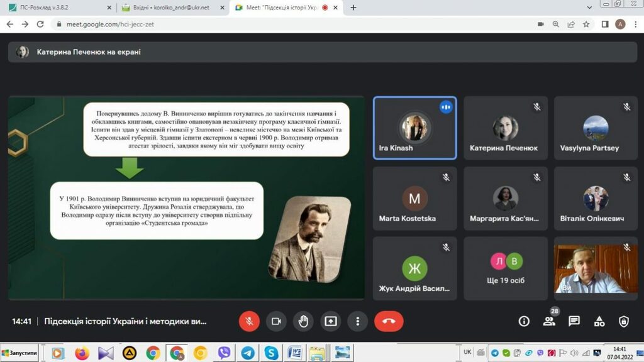Viewport: 644px width, 362px height.
Task: Open the Chrome profile avatar menu
Action: (620, 24)
